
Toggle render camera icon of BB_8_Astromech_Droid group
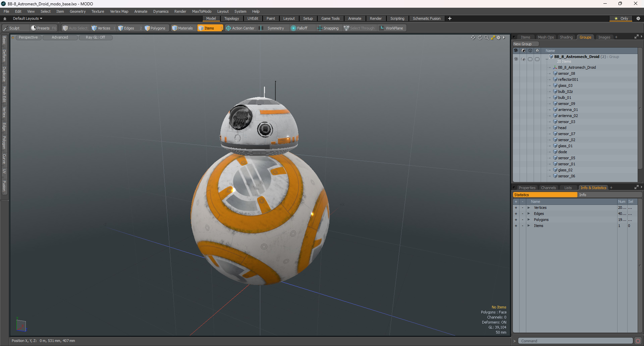pos(523,59)
